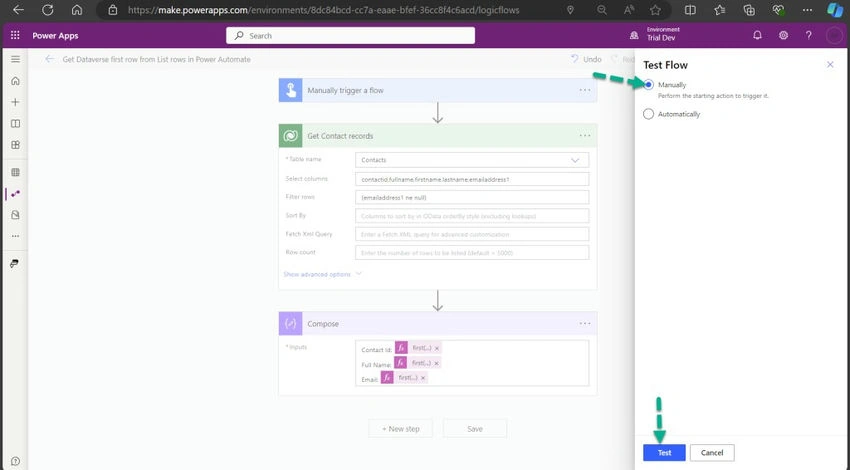850x470 pixels.
Task: Click the browser back arrow
Action: click(x=18, y=10)
